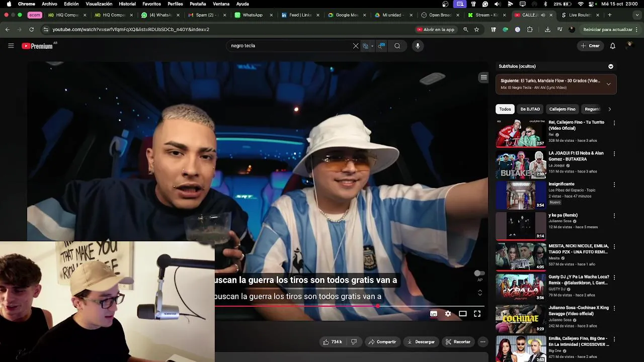Reload the YouTube page

coord(31,30)
